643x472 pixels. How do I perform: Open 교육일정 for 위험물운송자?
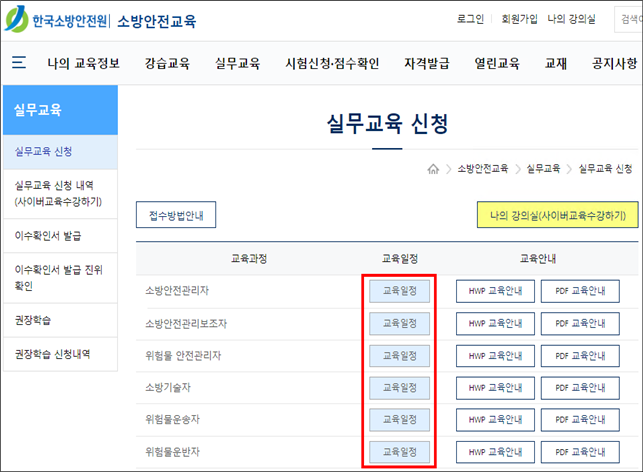[x=399, y=420]
